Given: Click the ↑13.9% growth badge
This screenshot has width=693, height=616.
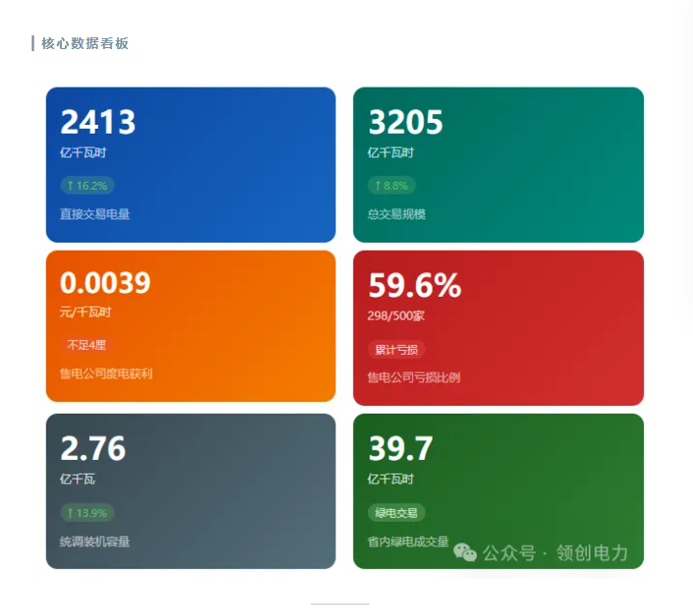Looking at the screenshot, I should pyautogui.click(x=87, y=513).
